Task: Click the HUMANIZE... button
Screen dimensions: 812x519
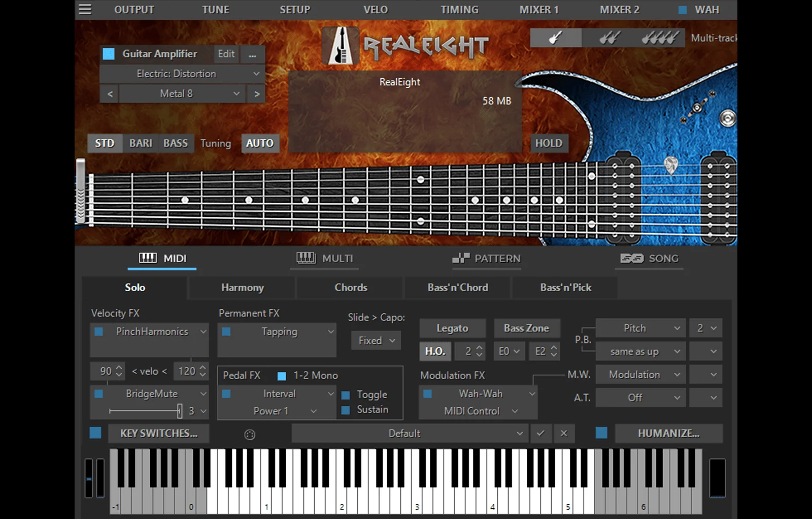Action: [x=668, y=433]
